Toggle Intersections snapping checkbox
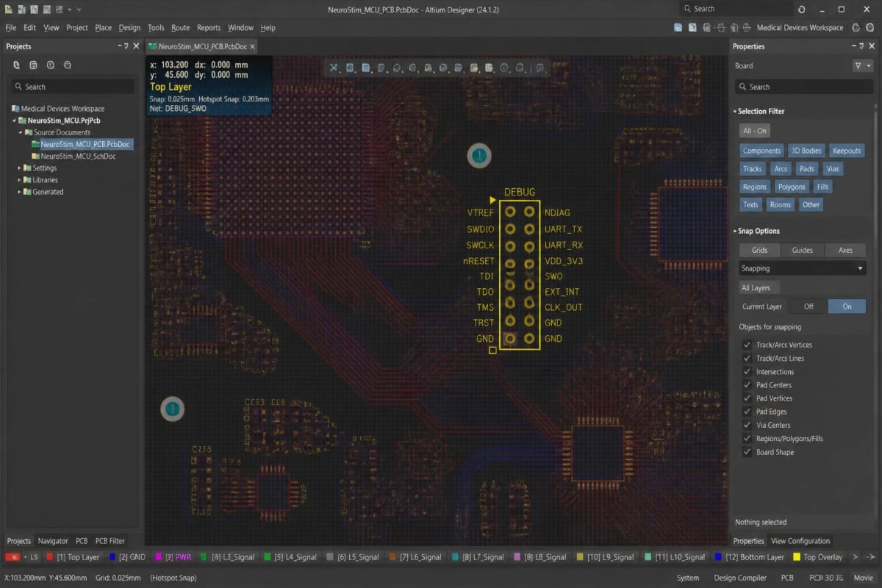The height and width of the screenshot is (588, 882). [x=747, y=371]
